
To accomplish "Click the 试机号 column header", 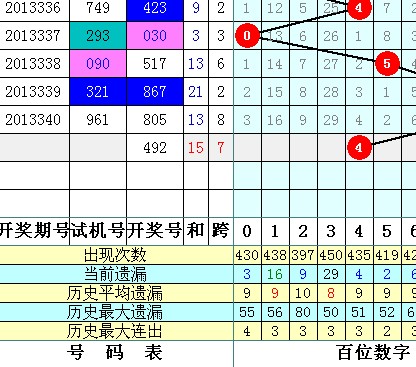I will [98, 231].
